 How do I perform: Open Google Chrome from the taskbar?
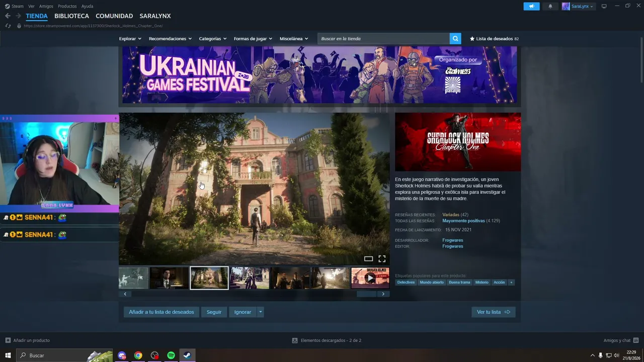pyautogui.click(x=138, y=355)
